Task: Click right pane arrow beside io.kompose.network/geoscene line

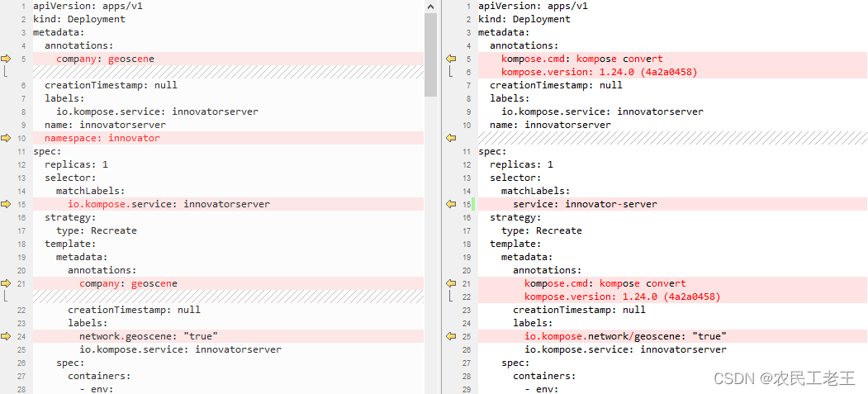Action: [x=451, y=336]
